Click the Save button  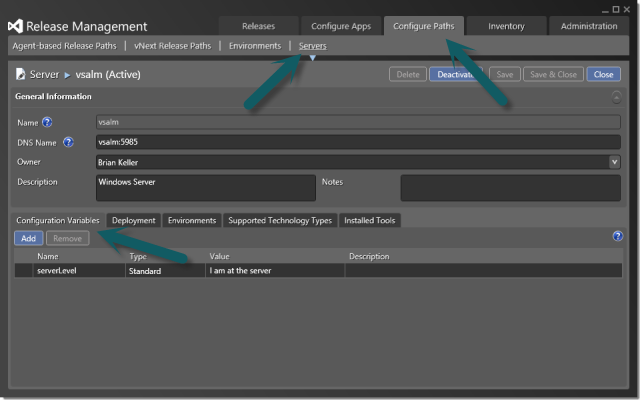504,74
